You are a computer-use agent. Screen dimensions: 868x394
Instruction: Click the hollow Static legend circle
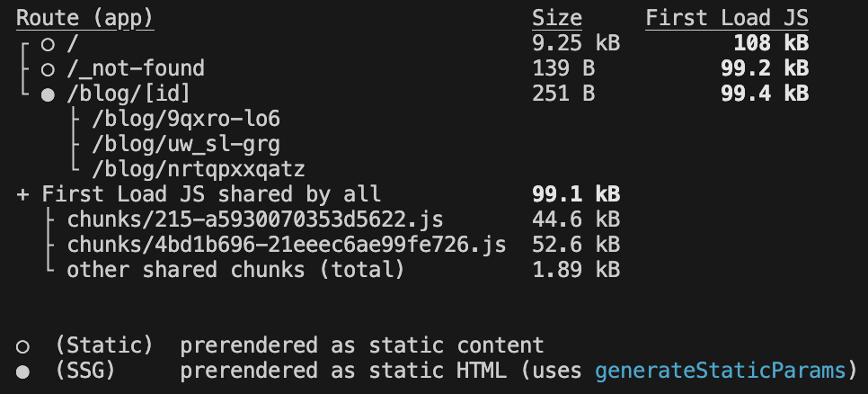pyautogui.click(x=22, y=345)
